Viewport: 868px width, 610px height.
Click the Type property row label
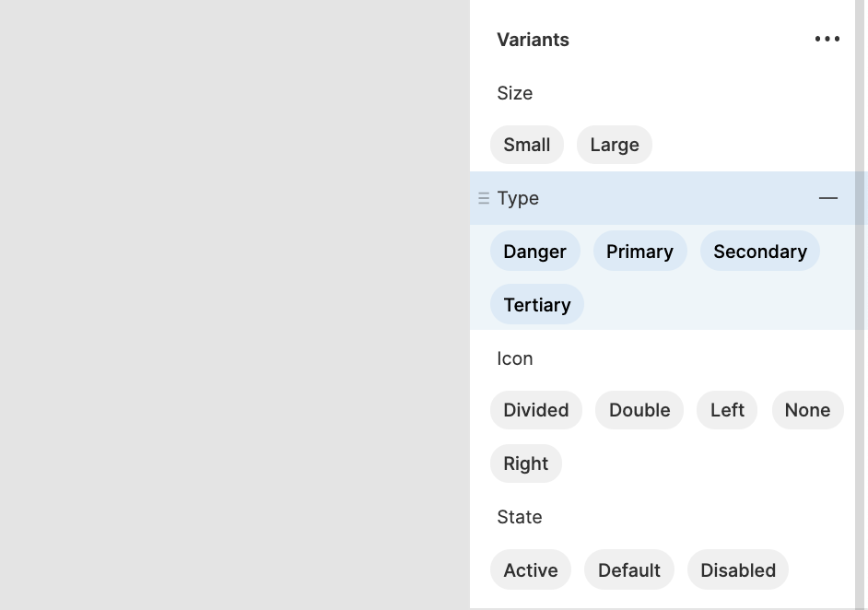(518, 198)
